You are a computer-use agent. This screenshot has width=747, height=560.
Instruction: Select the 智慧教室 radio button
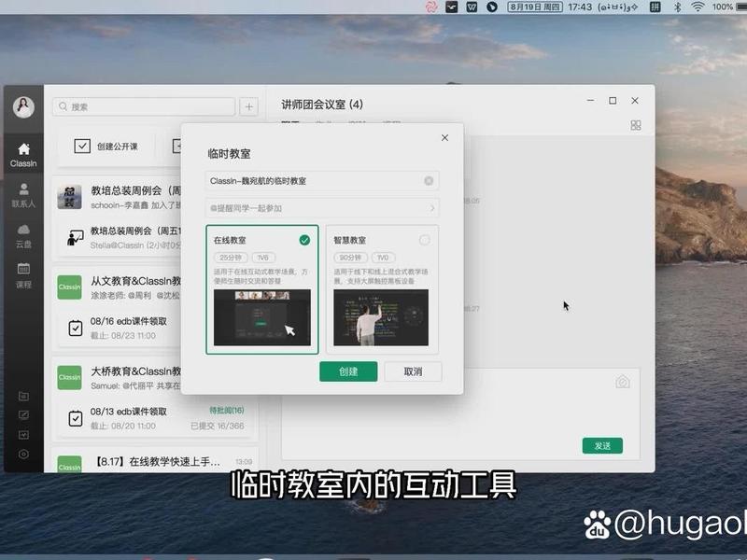click(x=424, y=240)
